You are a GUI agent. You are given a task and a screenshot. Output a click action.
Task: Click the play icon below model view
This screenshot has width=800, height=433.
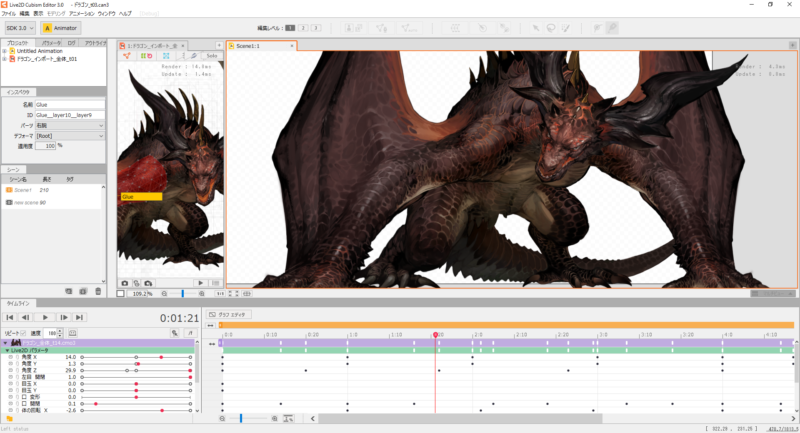coord(201,283)
